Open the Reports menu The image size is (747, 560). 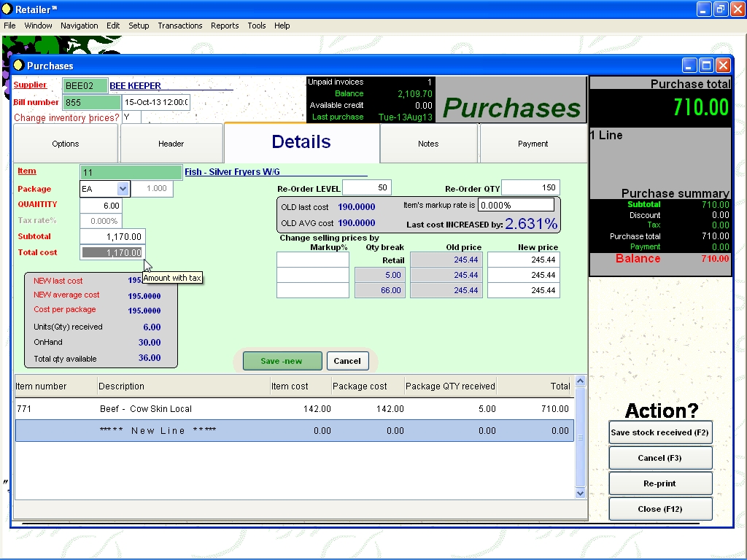(225, 26)
